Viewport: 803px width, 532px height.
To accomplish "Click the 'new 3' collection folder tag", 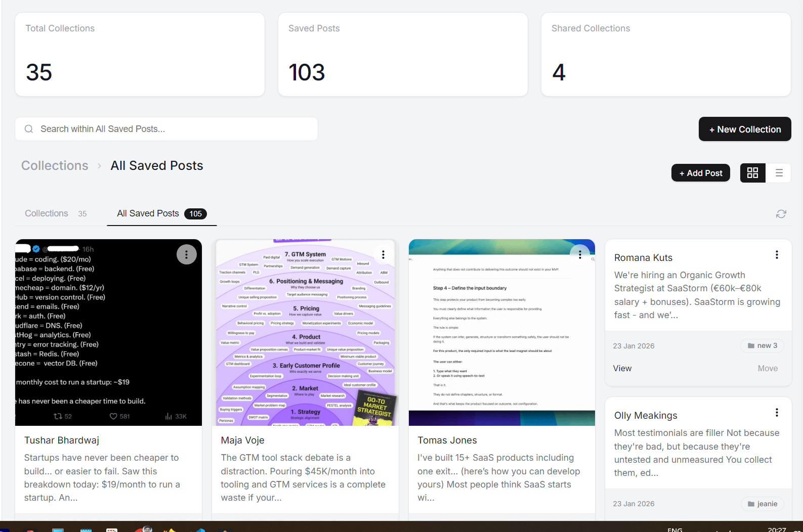I will click(763, 345).
